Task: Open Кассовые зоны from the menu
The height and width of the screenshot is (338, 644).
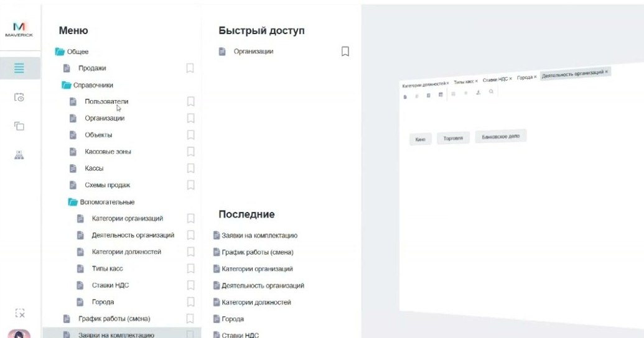Action: (108, 152)
